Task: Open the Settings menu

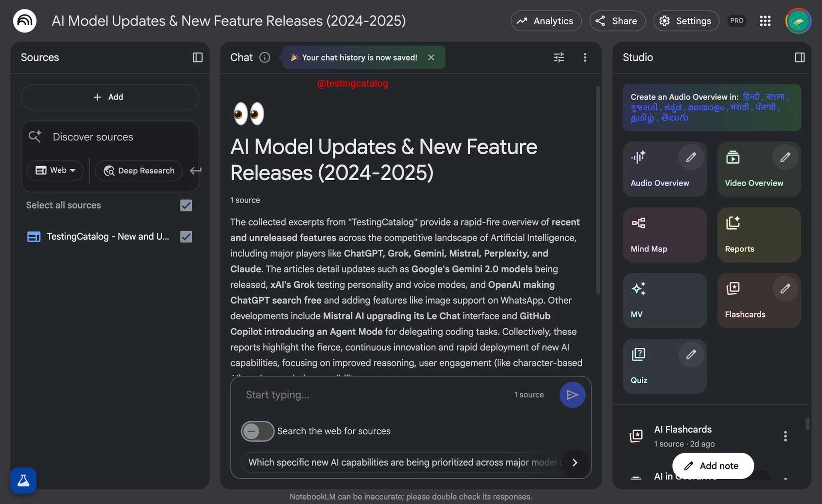Action: pyautogui.click(x=686, y=21)
